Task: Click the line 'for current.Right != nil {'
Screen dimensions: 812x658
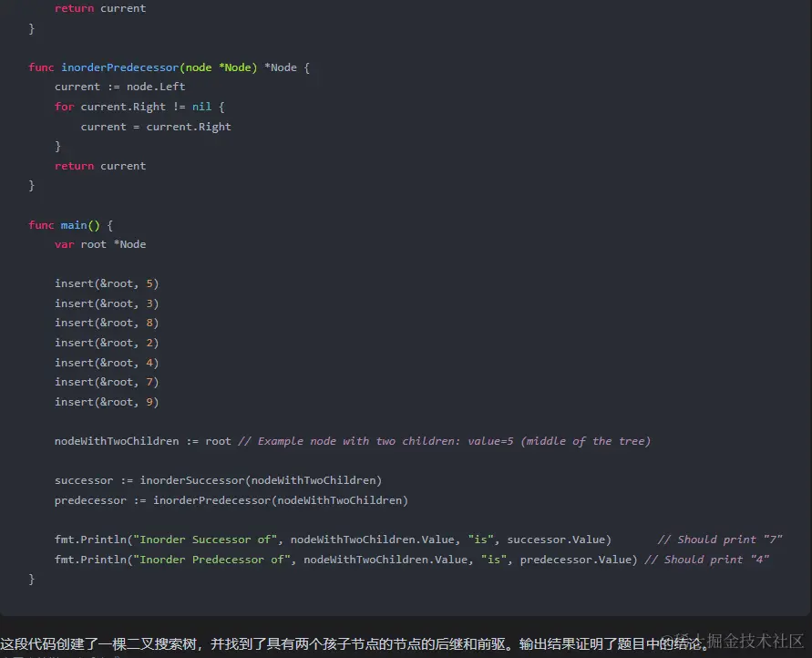Action: pos(139,107)
